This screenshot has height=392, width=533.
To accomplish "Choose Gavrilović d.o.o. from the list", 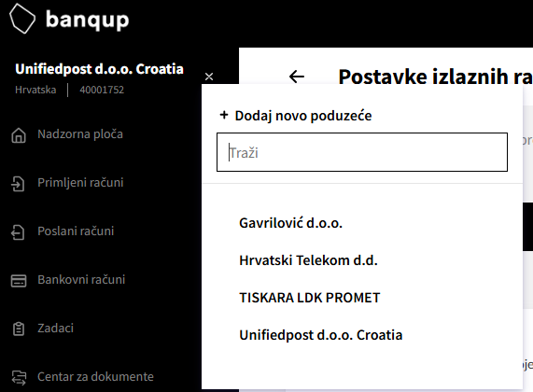I will (290, 223).
